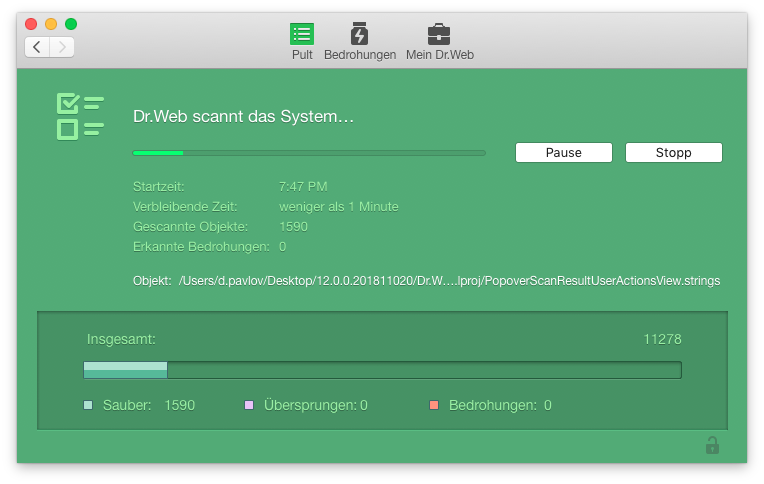Maximize window with green button
Viewport: 764px width, 484px height.
71,24
